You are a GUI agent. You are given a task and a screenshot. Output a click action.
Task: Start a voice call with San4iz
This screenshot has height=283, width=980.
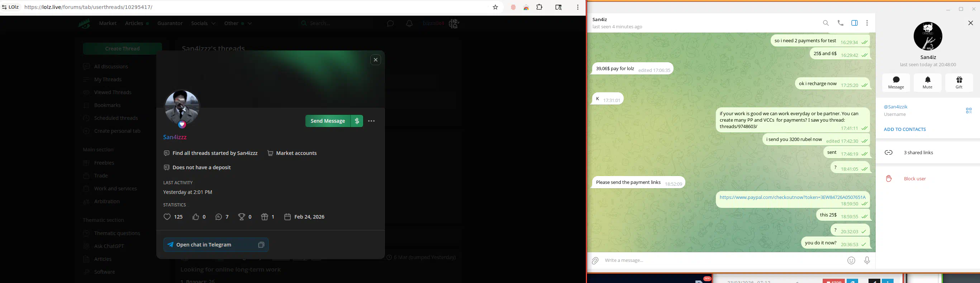[840, 23]
